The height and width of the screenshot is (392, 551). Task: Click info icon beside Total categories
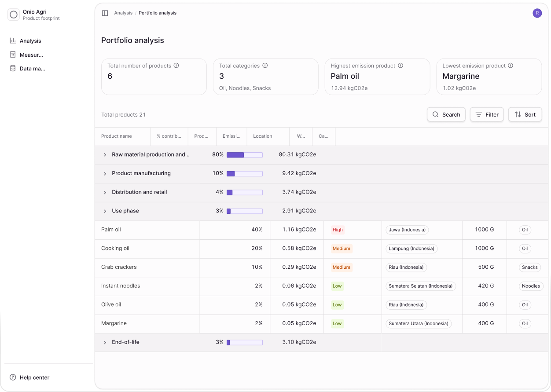265,66
